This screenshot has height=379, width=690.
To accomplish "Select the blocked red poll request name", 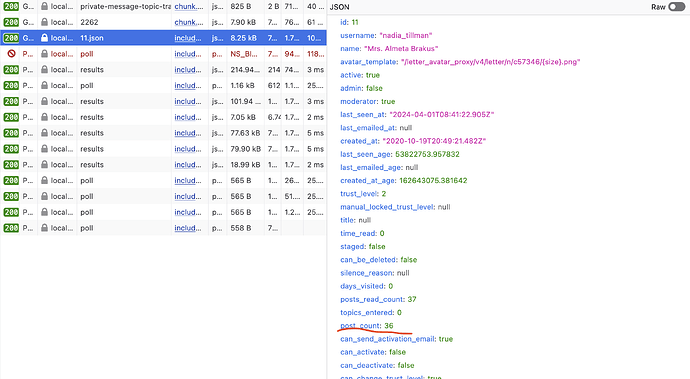I will [x=87, y=54].
